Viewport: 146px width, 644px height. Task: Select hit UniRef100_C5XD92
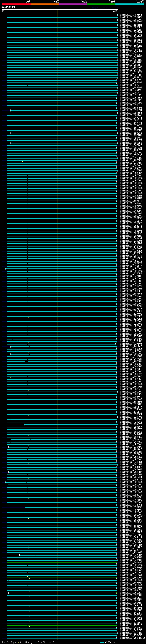click(x=131, y=80)
